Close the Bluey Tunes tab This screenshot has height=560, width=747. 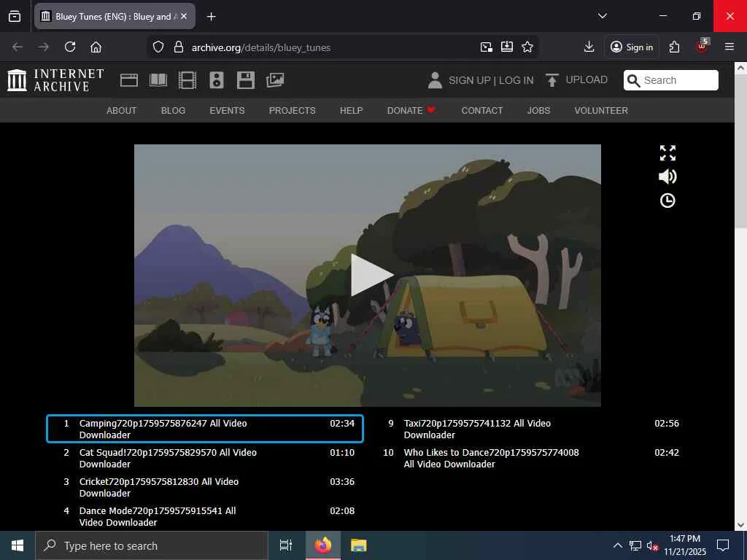point(184,17)
